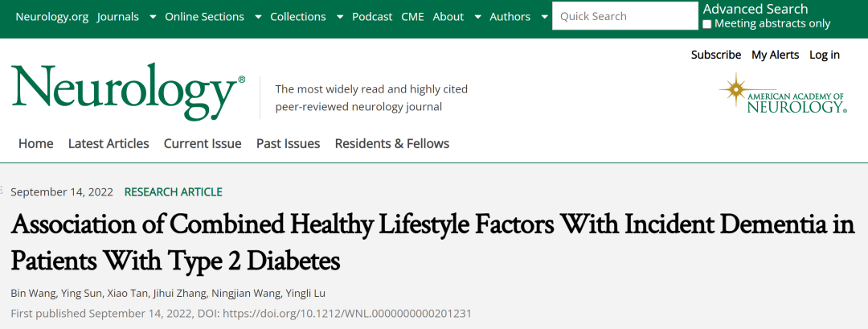
Task: Click the Subscribe link
Action: pos(716,55)
